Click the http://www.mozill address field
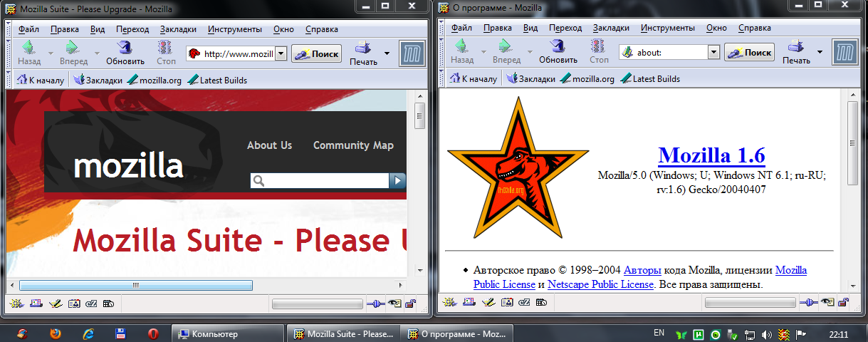Image resolution: width=868 pixels, height=342 pixels. (238, 53)
